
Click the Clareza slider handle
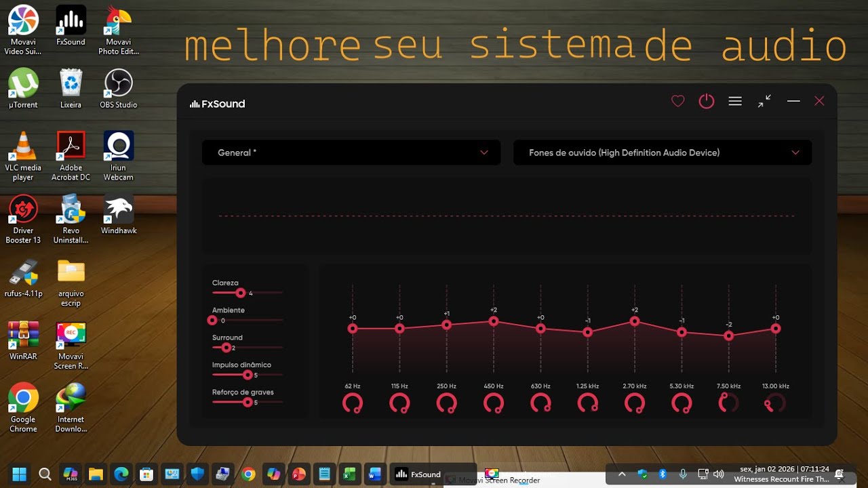pos(240,293)
